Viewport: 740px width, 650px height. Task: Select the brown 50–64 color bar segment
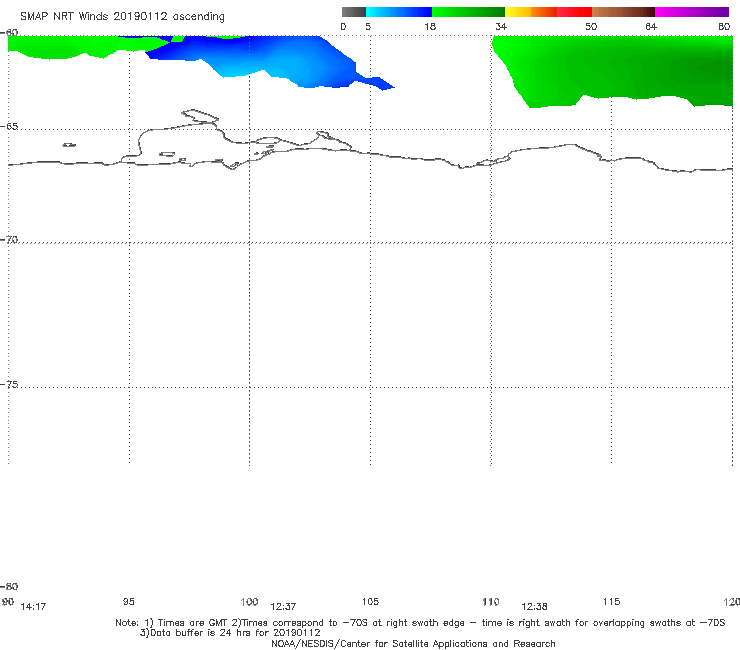(623, 12)
